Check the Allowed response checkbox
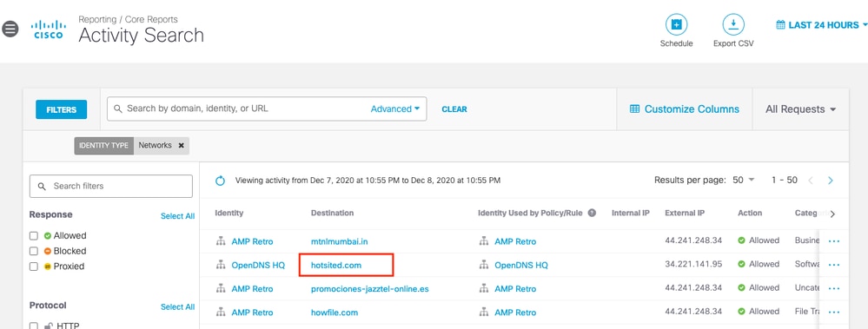 point(34,235)
